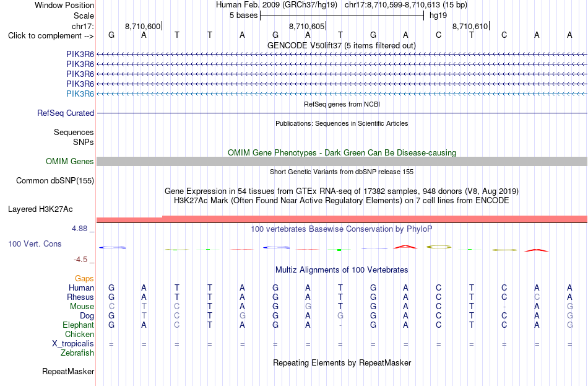Click the Common dbSNP(155) track label
Viewport: 588px width, 386px height.
coord(55,181)
